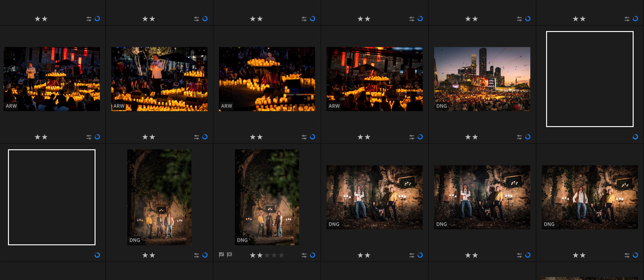Screen dimensions: 644x280
Task: Select the ARW close-up of the singer in a white jacket
Action: coord(159,79)
